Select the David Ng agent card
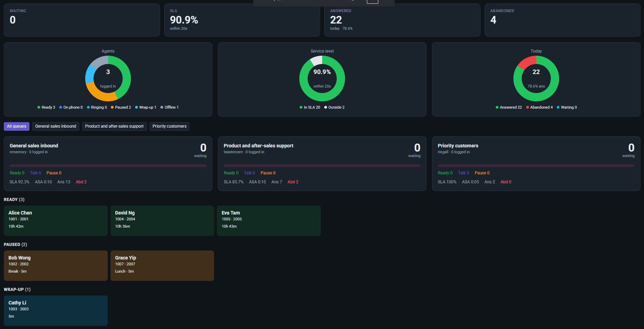Viewport: 644px width, 329px height. point(162,221)
